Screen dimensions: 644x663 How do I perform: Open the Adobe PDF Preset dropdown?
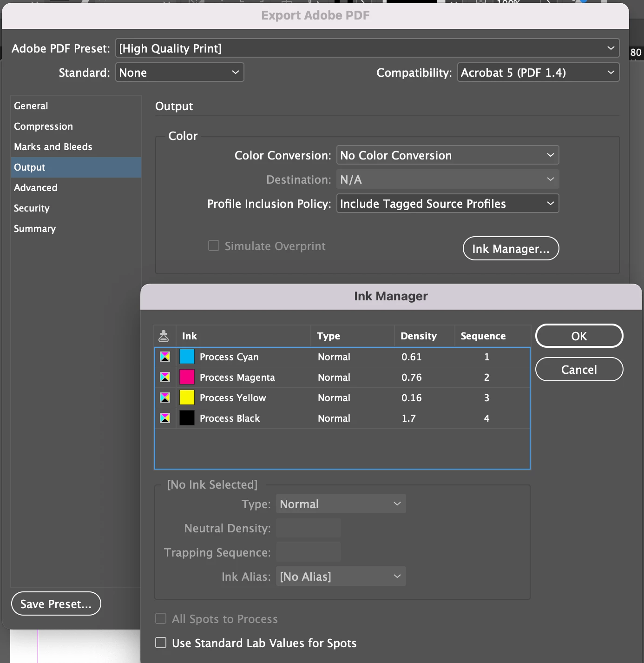(367, 48)
